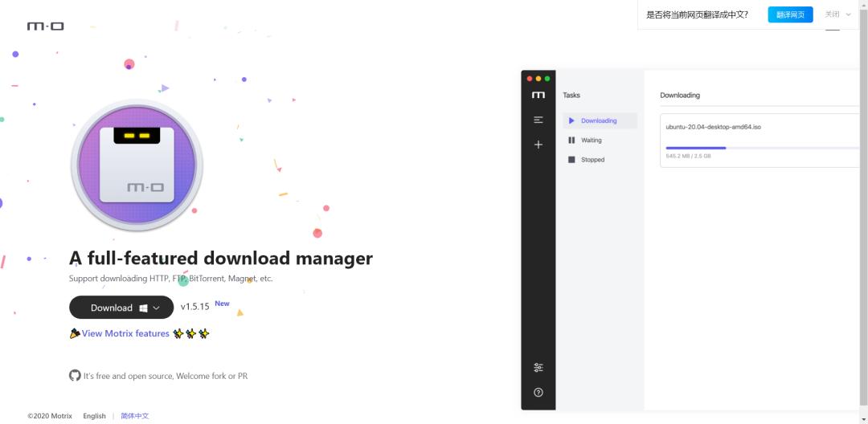
Task: Click the ubuntu-20.04-desktop-amd64.iso file name
Action: (x=713, y=127)
